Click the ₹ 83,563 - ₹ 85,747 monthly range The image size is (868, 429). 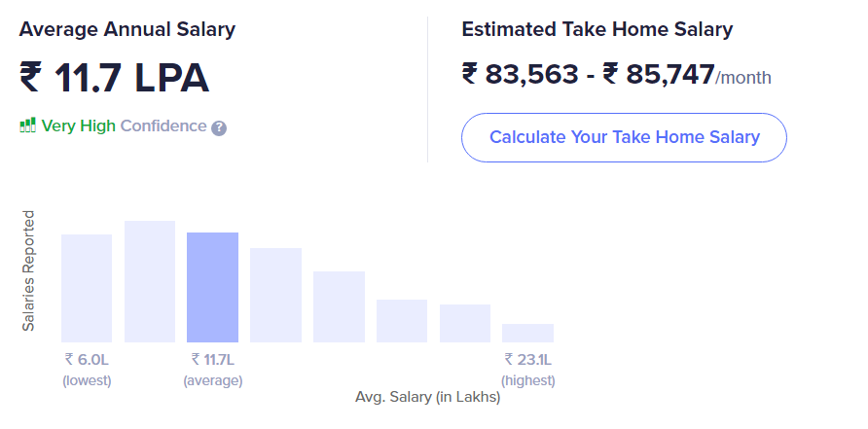[x=588, y=74]
